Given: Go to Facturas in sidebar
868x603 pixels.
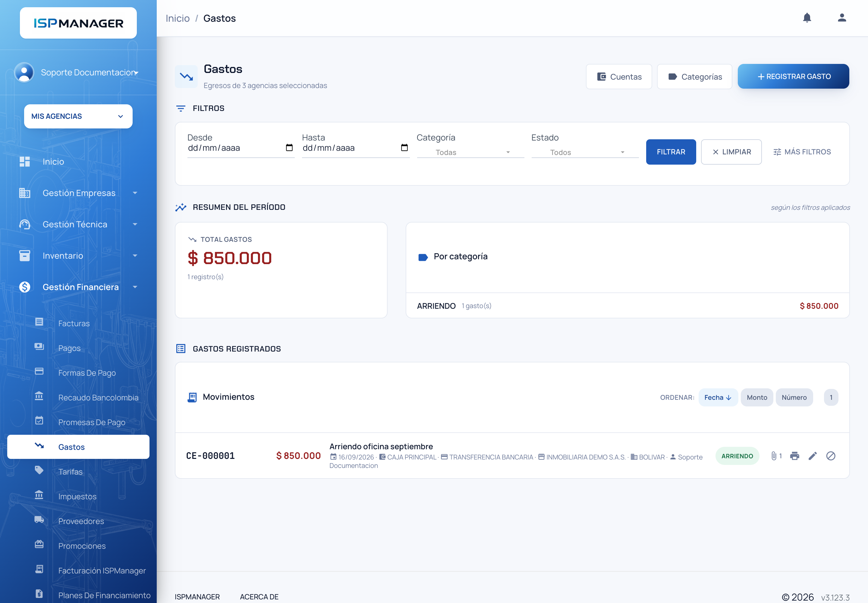Looking at the screenshot, I should point(78,324).
